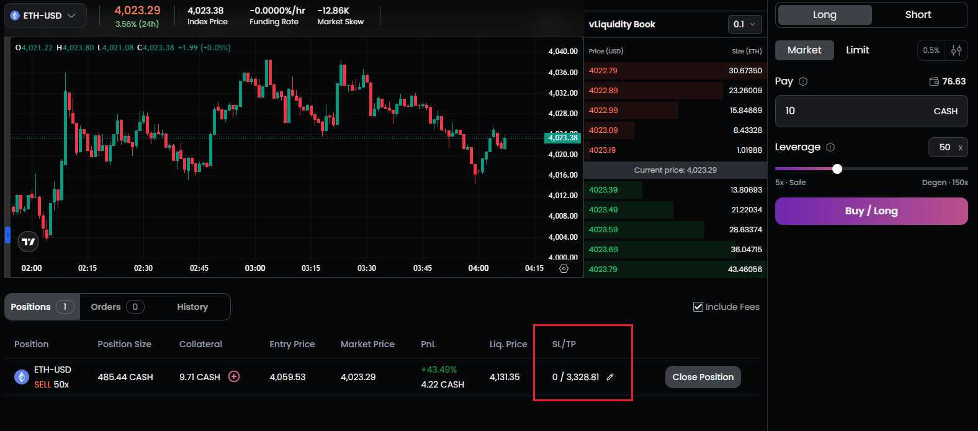Click info icon next to Leverage
Viewport: 980px width, 431px height.
point(830,147)
